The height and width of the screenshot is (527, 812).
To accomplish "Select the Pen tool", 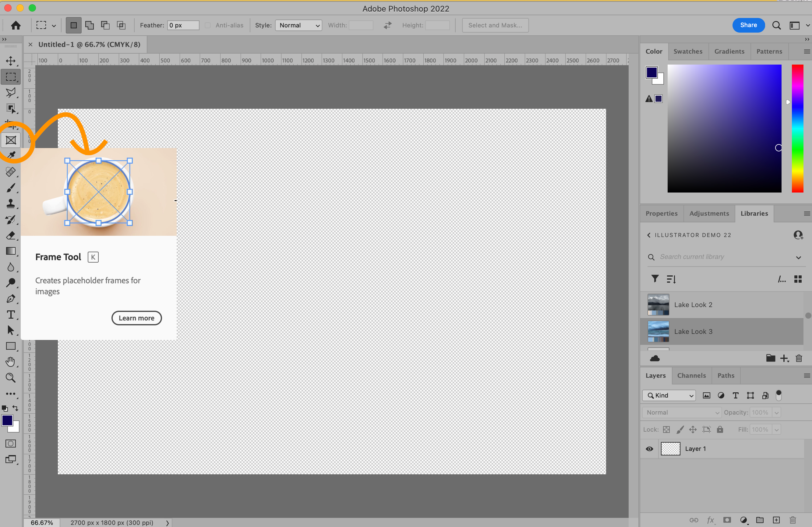I will click(11, 299).
